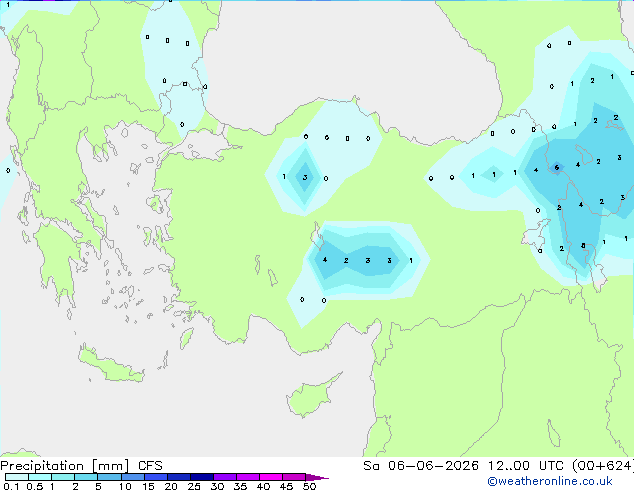The width and height of the screenshot is (634, 490).
Task: Select the 40–45 mm magenta legend swatch
Action: coord(271,477)
